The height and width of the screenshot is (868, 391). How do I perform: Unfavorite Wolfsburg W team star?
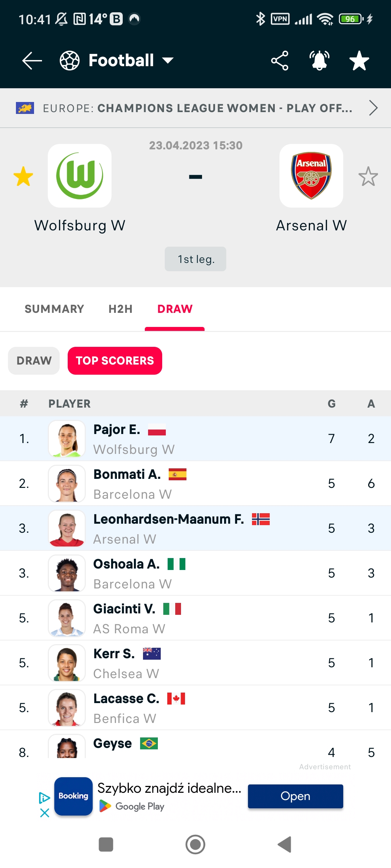tap(23, 176)
